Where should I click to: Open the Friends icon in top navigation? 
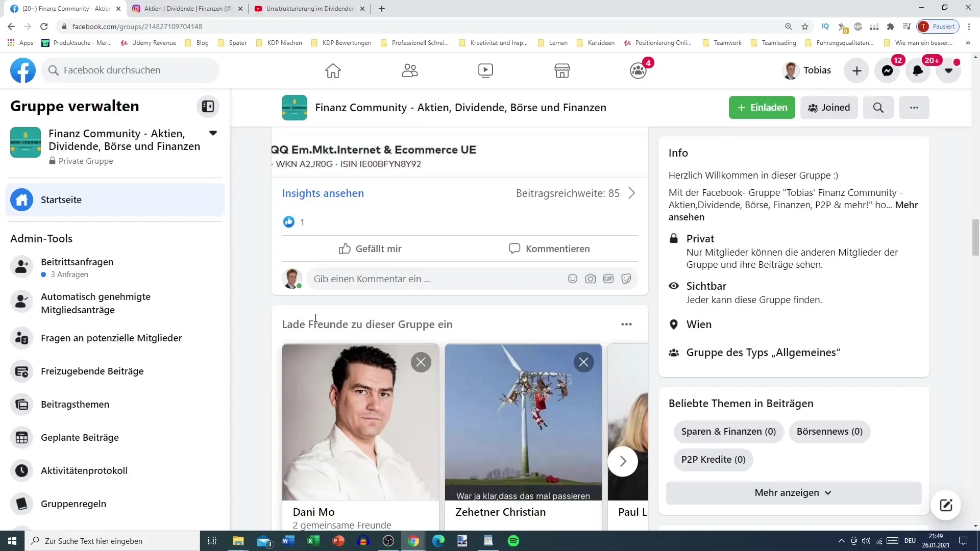tap(409, 70)
